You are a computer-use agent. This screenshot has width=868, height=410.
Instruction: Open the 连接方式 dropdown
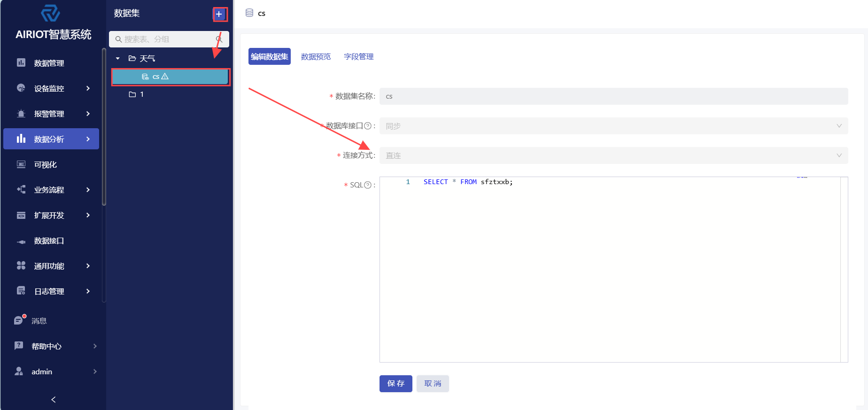613,155
